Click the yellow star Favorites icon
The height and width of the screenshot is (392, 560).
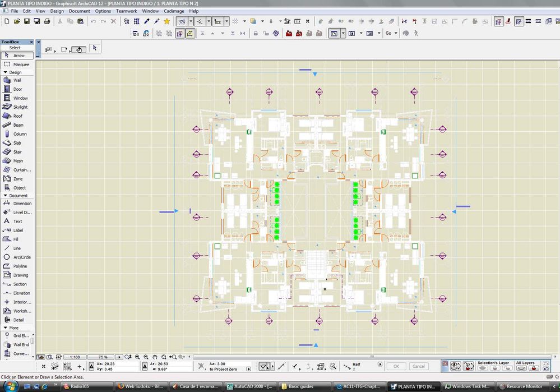coord(166,21)
